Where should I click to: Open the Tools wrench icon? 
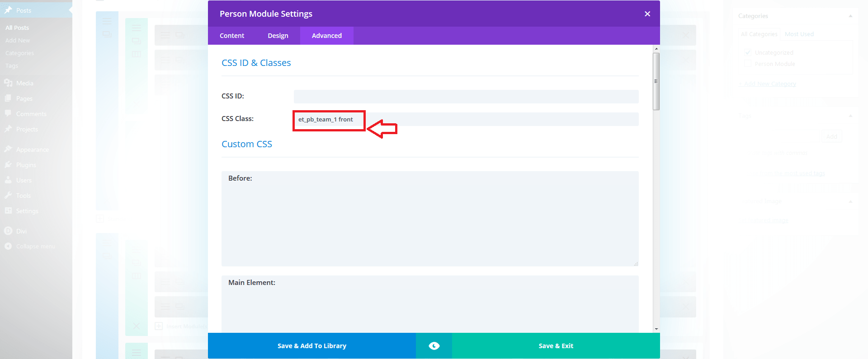(x=8, y=196)
